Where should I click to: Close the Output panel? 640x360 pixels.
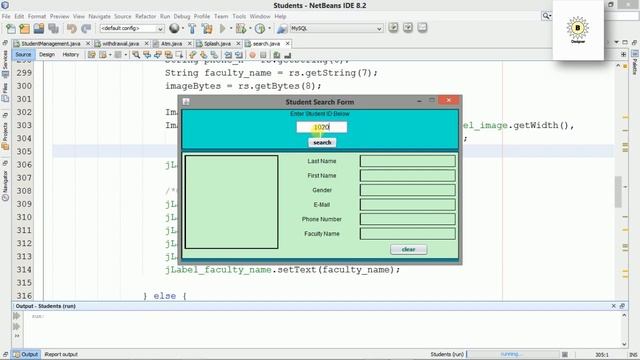pyautogui.click(x=613, y=306)
